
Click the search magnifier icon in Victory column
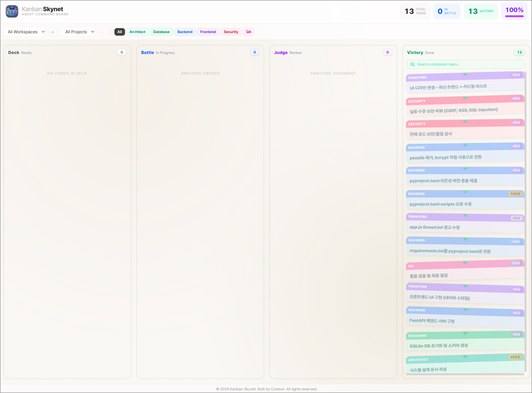click(413, 64)
